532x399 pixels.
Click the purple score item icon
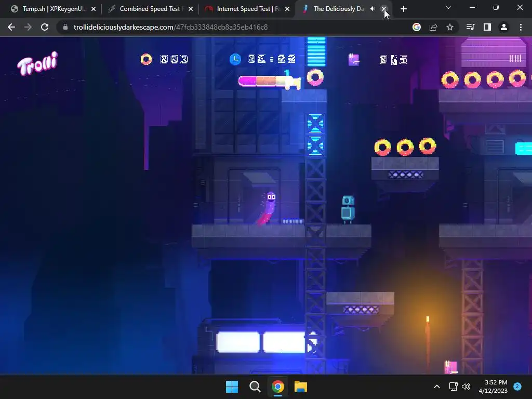pos(354,60)
